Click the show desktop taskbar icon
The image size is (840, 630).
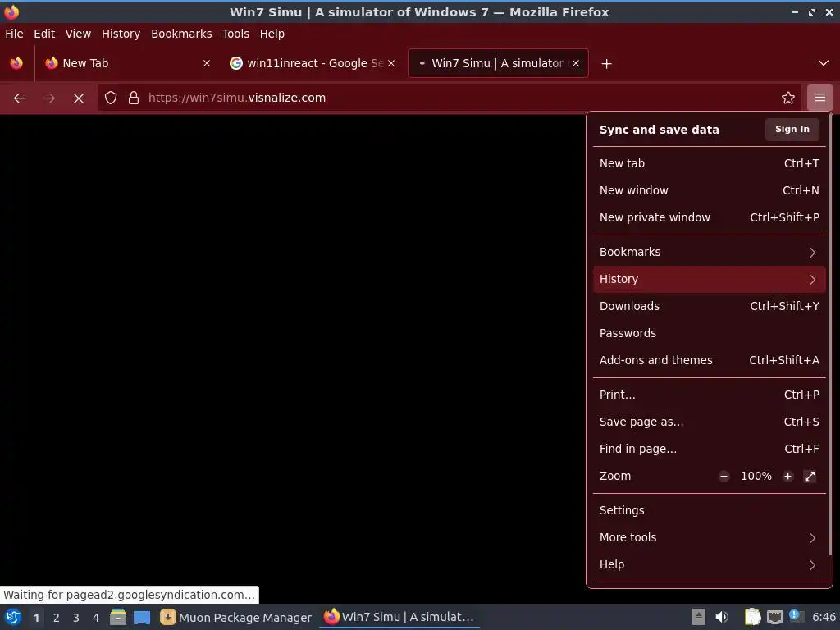pos(142,617)
